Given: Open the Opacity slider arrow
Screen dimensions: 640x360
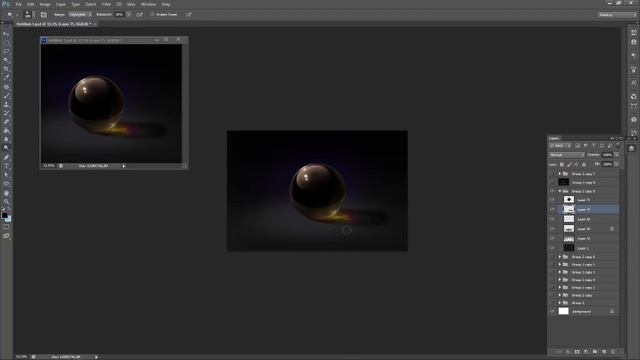Looking at the screenshot, I should coord(616,155).
